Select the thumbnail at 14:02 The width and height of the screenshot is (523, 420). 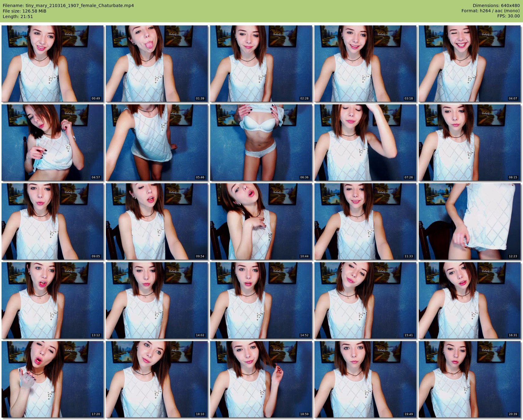[x=157, y=300]
